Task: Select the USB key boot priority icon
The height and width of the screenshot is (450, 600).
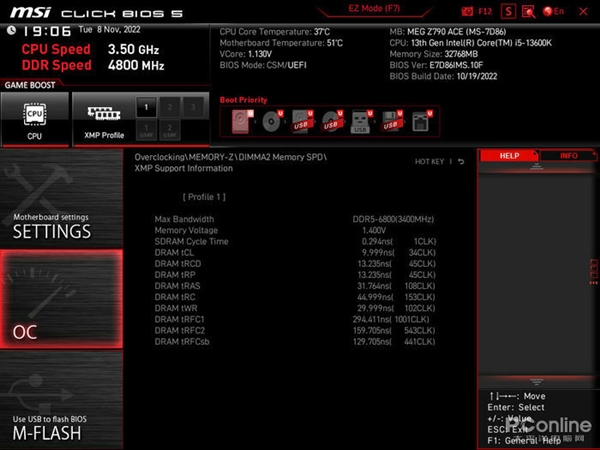Action: [x=362, y=122]
